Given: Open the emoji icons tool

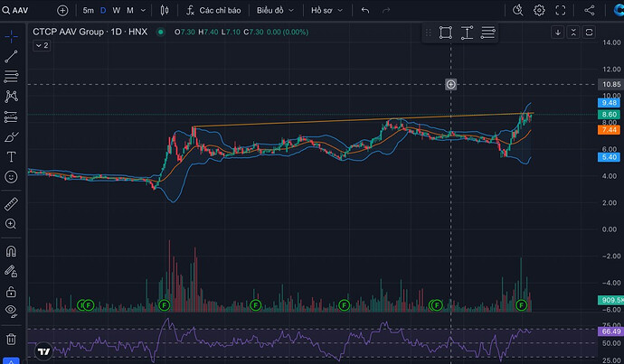Looking at the screenshot, I should pos(12,179).
